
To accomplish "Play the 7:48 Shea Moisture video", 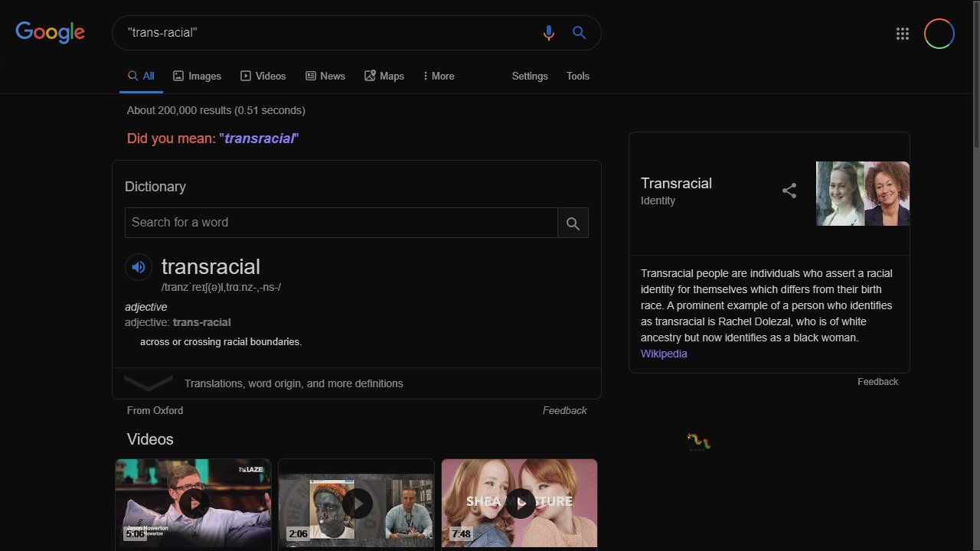I will (519, 503).
